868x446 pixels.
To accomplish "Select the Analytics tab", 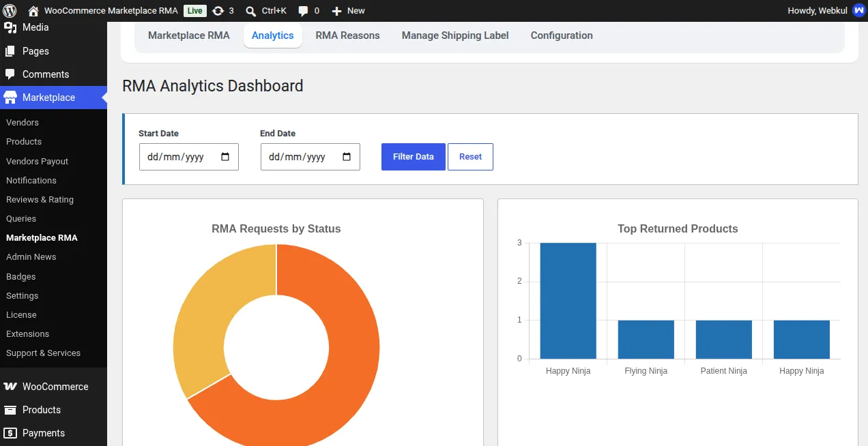I will coord(273,35).
